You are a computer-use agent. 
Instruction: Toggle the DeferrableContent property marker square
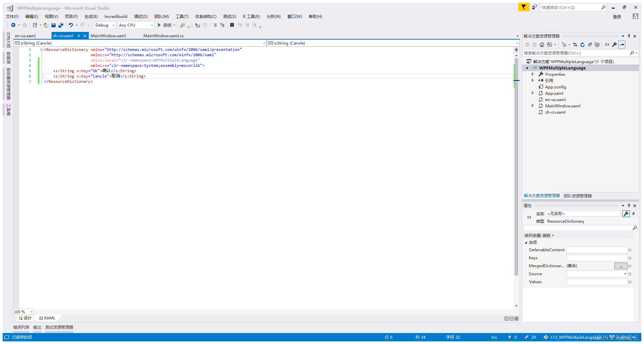[x=630, y=250]
